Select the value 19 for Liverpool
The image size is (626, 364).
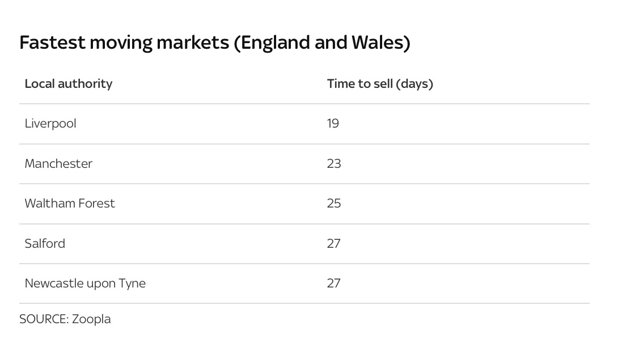[333, 124]
